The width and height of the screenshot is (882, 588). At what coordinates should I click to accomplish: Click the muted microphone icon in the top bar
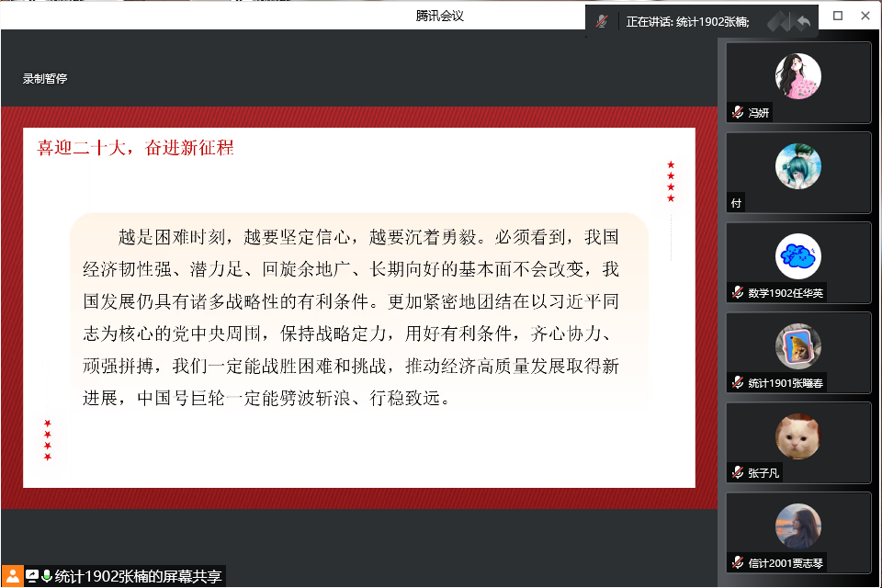(601, 22)
